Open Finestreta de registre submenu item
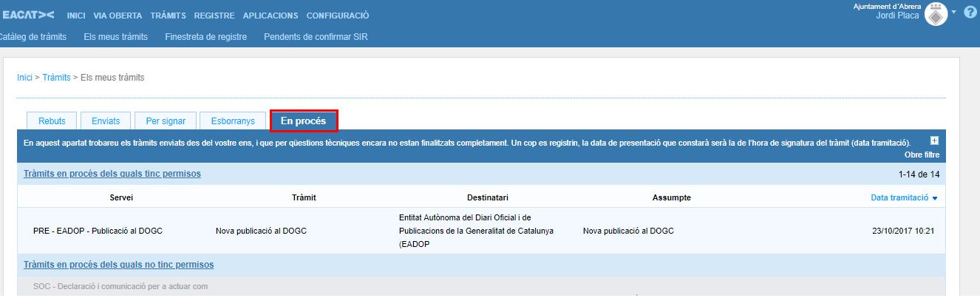 [x=205, y=37]
